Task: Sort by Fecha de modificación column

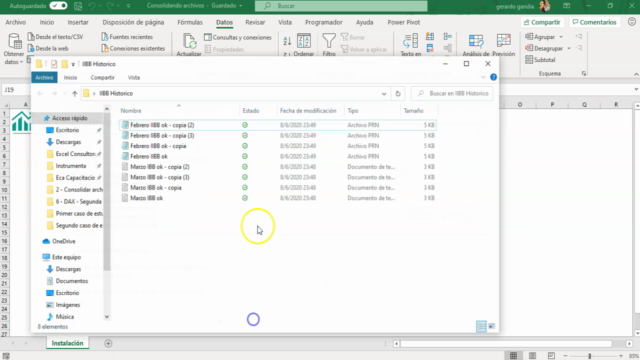Action: (x=308, y=111)
